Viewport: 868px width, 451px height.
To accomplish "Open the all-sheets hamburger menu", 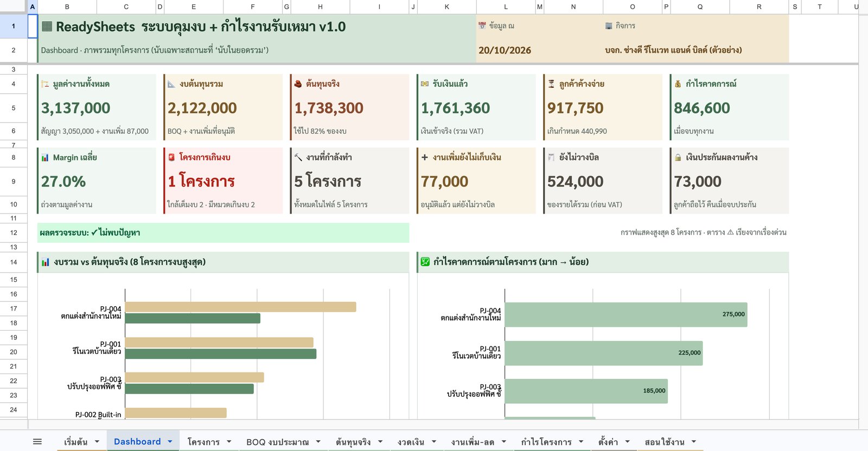I will click(x=37, y=442).
